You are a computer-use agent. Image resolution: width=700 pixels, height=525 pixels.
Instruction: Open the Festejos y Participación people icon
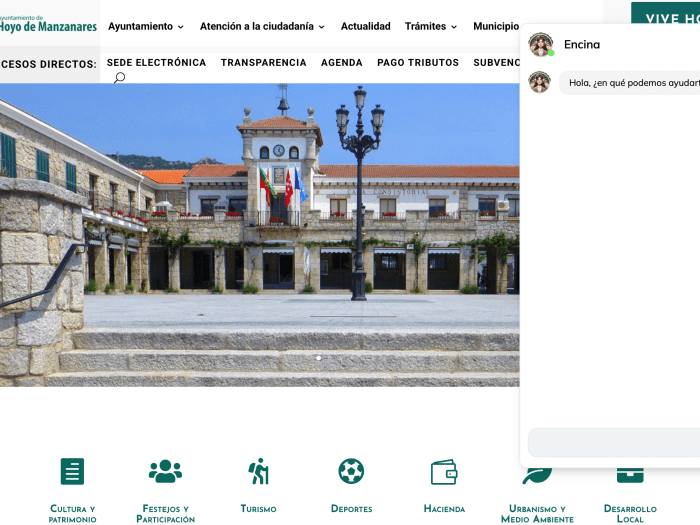pyautogui.click(x=165, y=471)
